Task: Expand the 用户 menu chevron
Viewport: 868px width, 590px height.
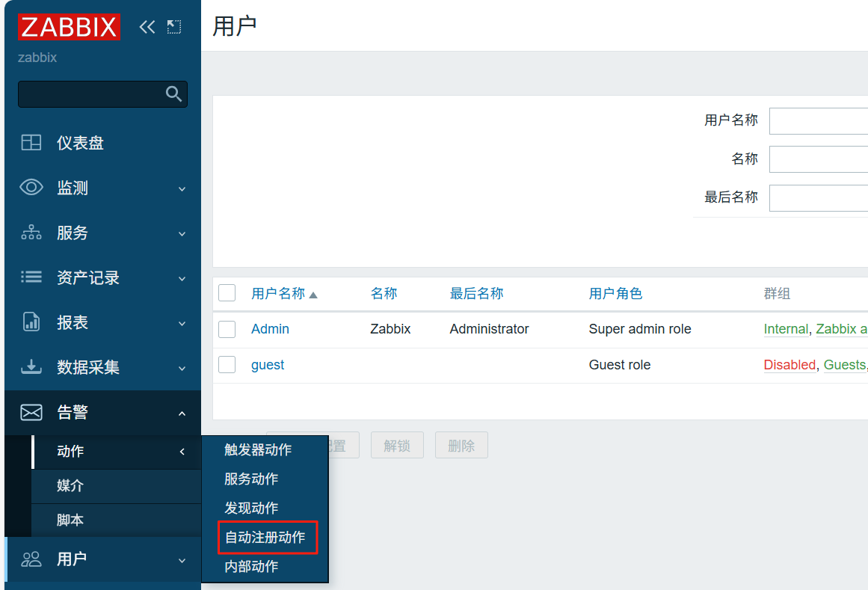Action: (182, 560)
